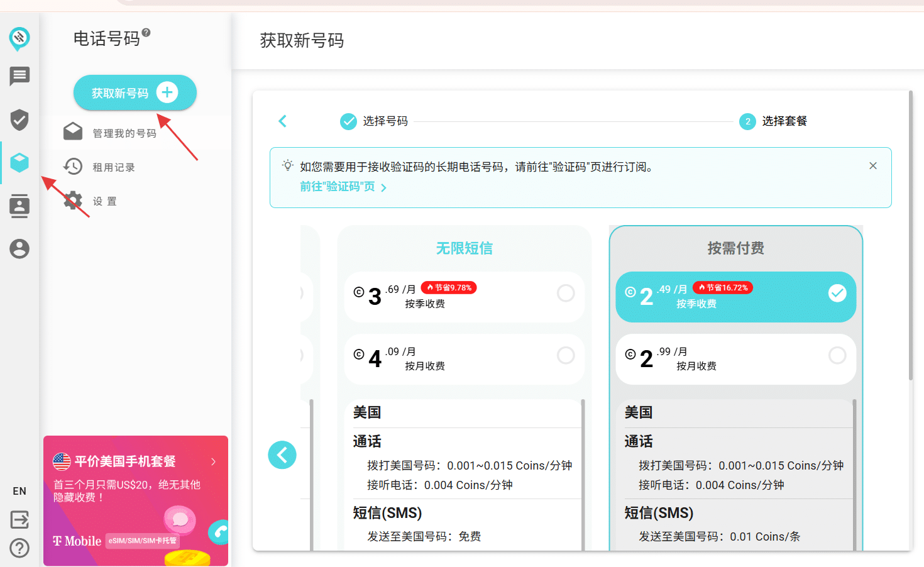Click the arrow on the promo banner

coord(214,461)
